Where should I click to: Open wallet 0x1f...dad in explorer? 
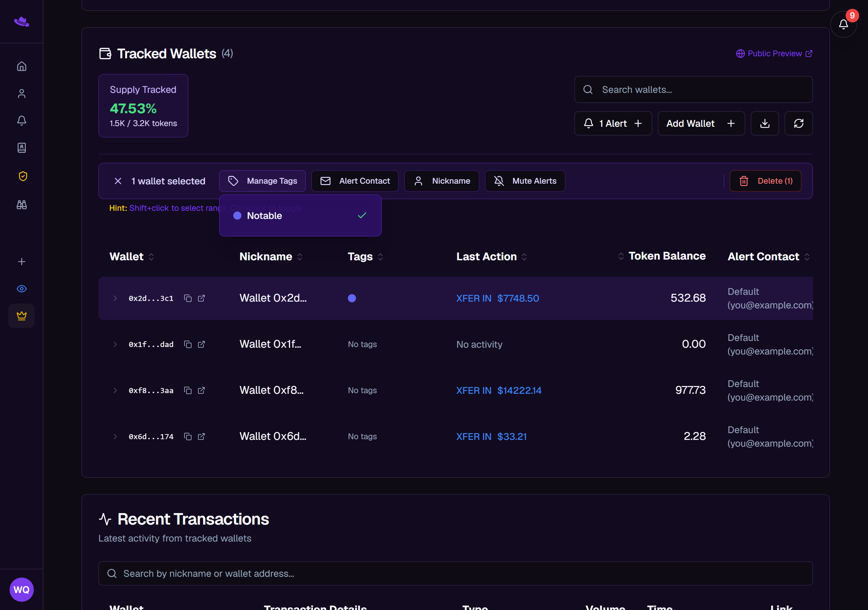tap(201, 344)
